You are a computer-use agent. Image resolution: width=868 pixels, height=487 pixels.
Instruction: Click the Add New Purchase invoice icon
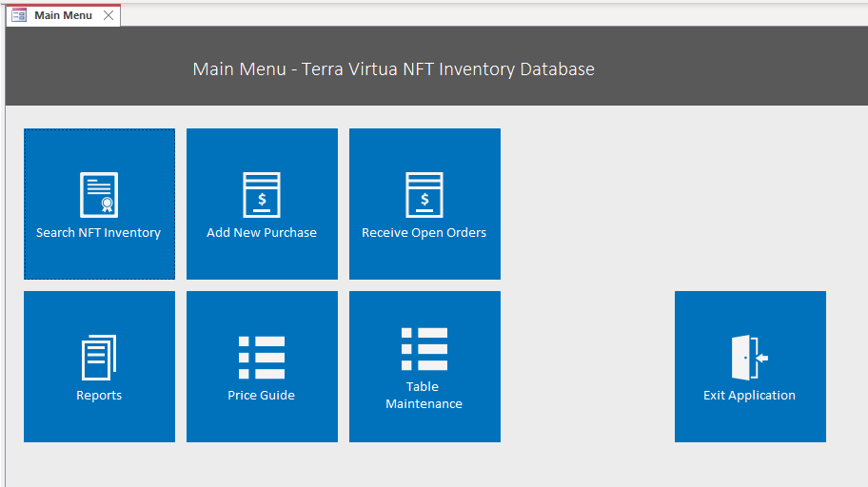coord(262,195)
